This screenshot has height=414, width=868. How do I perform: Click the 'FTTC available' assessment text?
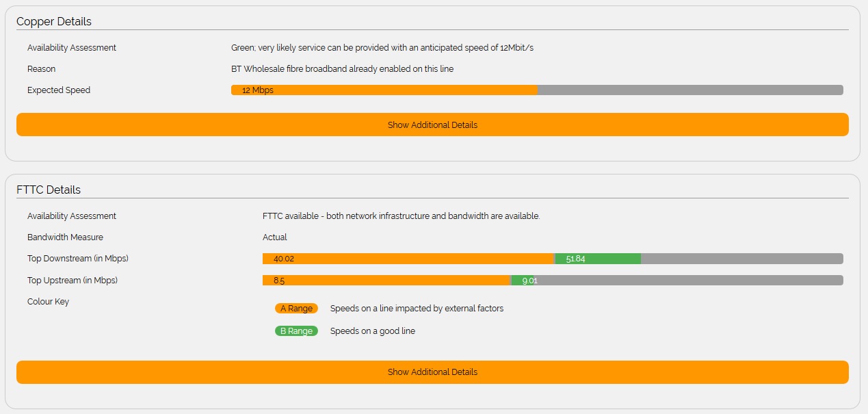[x=401, y=216]
